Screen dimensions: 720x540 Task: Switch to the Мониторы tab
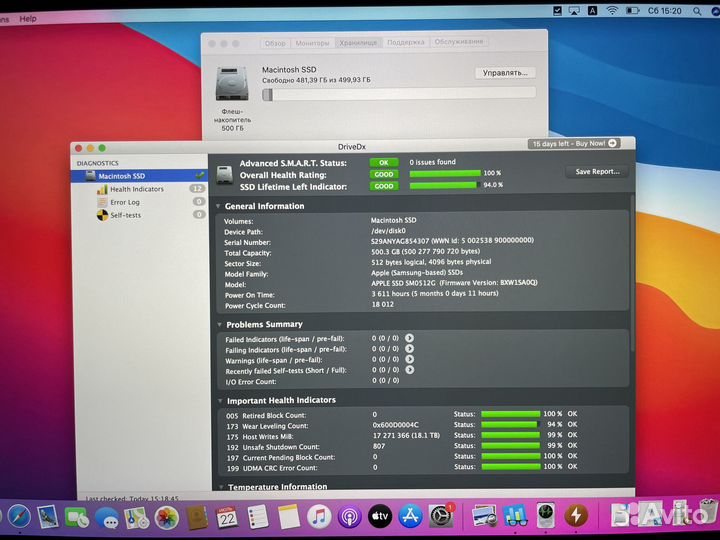(312, 43)
